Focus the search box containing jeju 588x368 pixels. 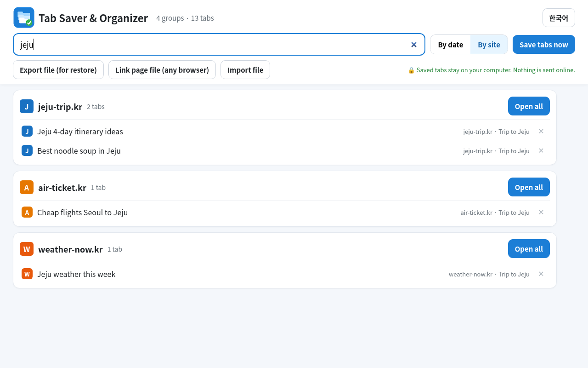tap(219, 45)
